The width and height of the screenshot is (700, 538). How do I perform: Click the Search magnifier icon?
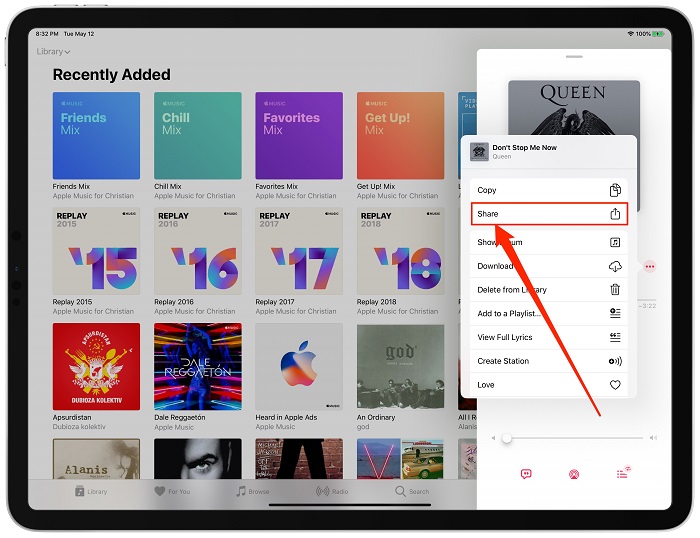tap(400, 491)
